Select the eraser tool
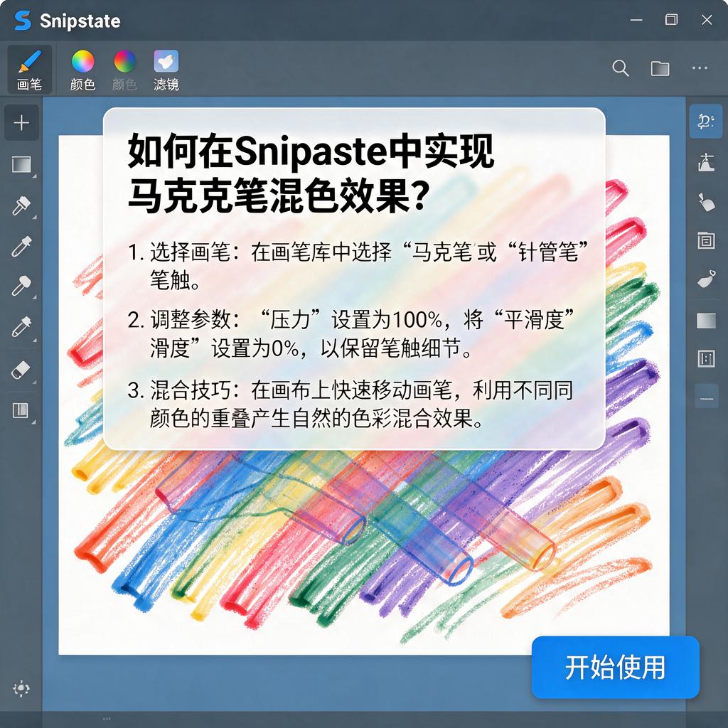 [21, 370]
